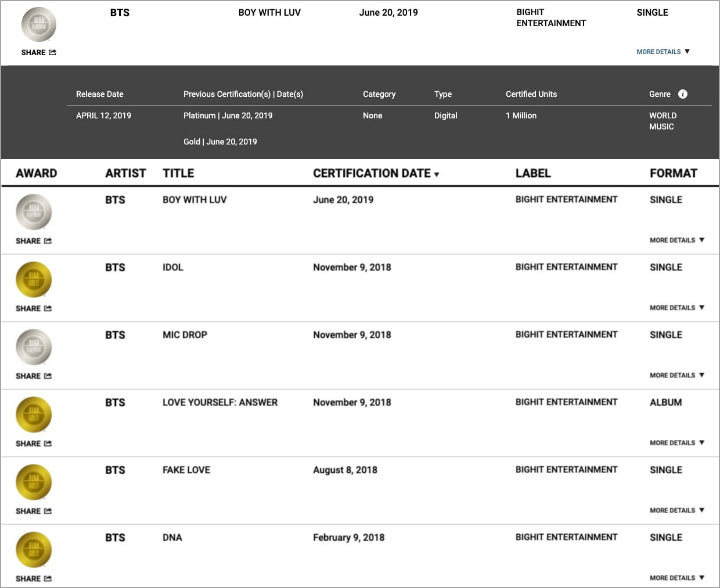Click the AWARD column header
This screenshot has width=720, height=588.
coord(36,173)
